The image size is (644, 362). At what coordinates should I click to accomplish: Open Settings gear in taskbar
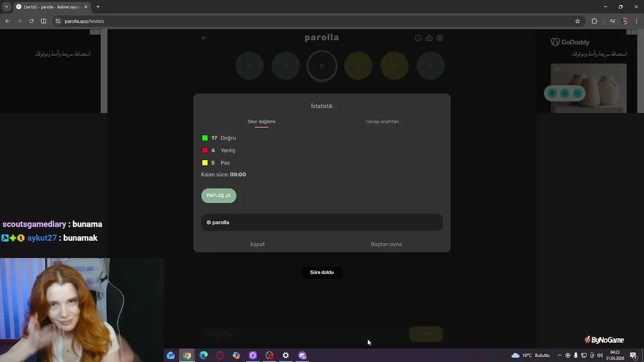286,355
